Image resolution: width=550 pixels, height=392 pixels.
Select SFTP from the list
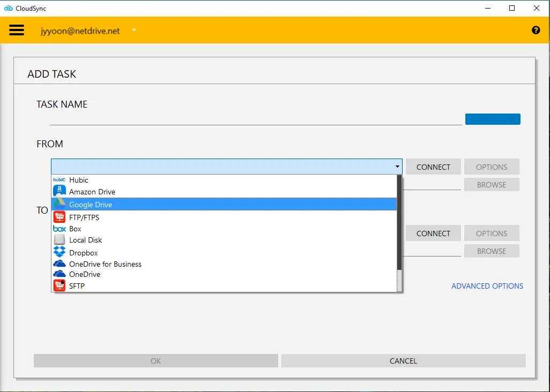[224, 286]
